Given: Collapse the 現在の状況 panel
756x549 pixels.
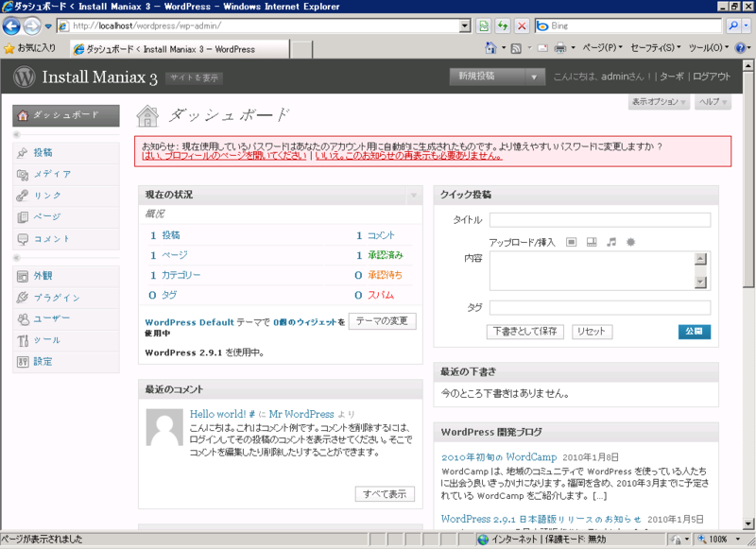Looking at the screenshot, I should pyautogui.click(x=414, y=196).
